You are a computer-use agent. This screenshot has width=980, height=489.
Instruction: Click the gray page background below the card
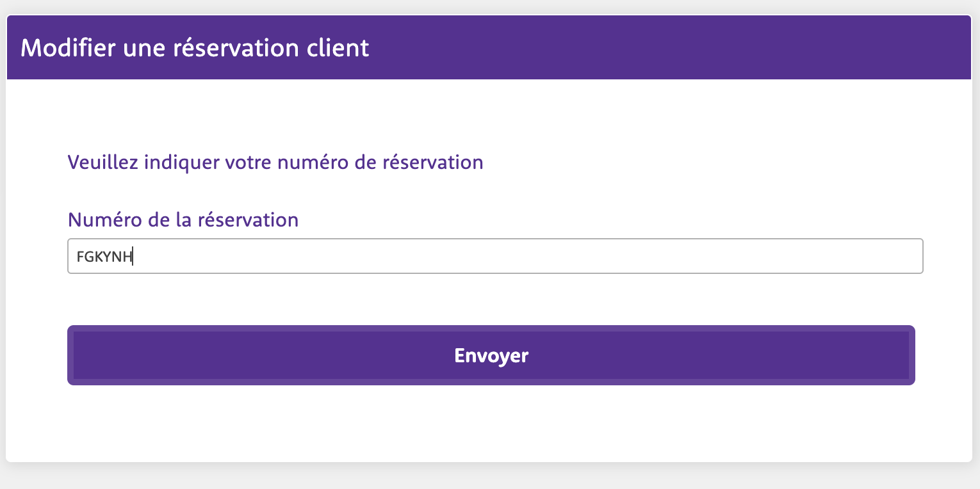(491, 477)
